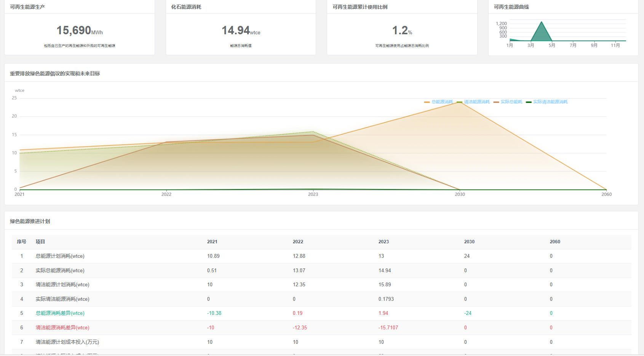Select the 2022 table column header
The height and width of the screenshot is (356, 644).
click(298, 242)
